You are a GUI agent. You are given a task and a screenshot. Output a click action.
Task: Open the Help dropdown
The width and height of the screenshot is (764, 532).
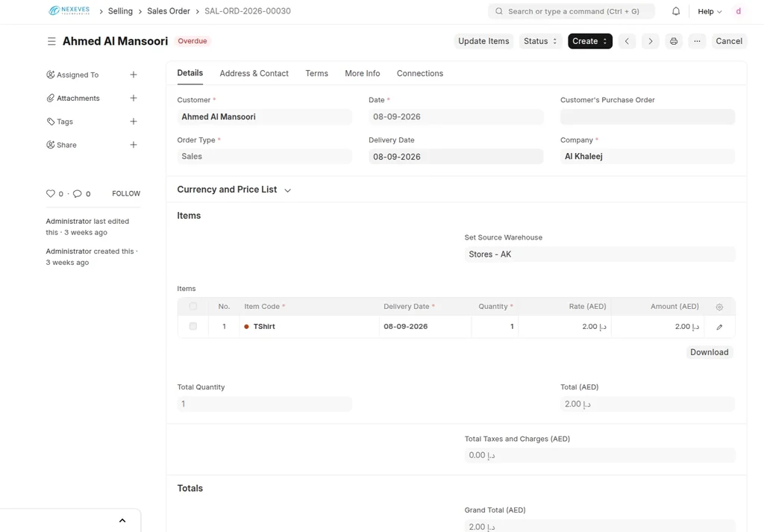pos(710,11)
